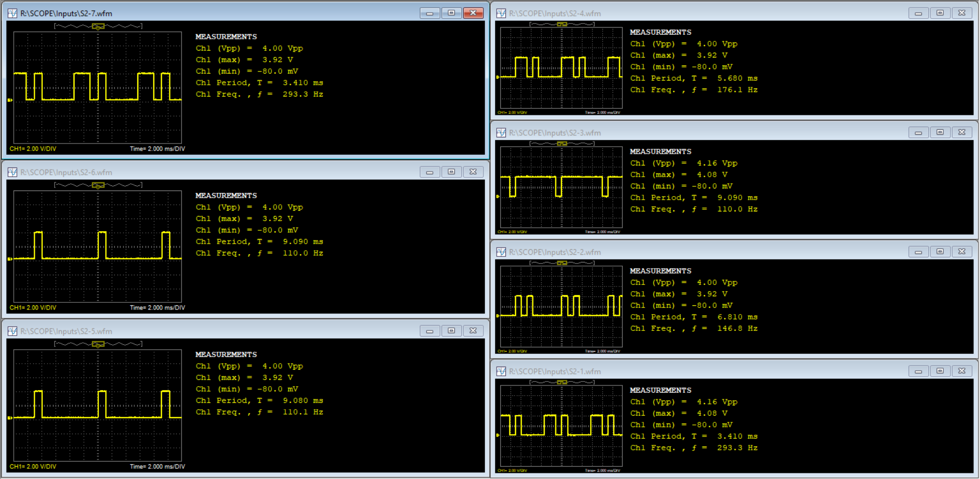Viewport: 980px width, 479px height.
Task: Click the waveform plot in the S2-3.wfm window
Action: click(561, 187)
